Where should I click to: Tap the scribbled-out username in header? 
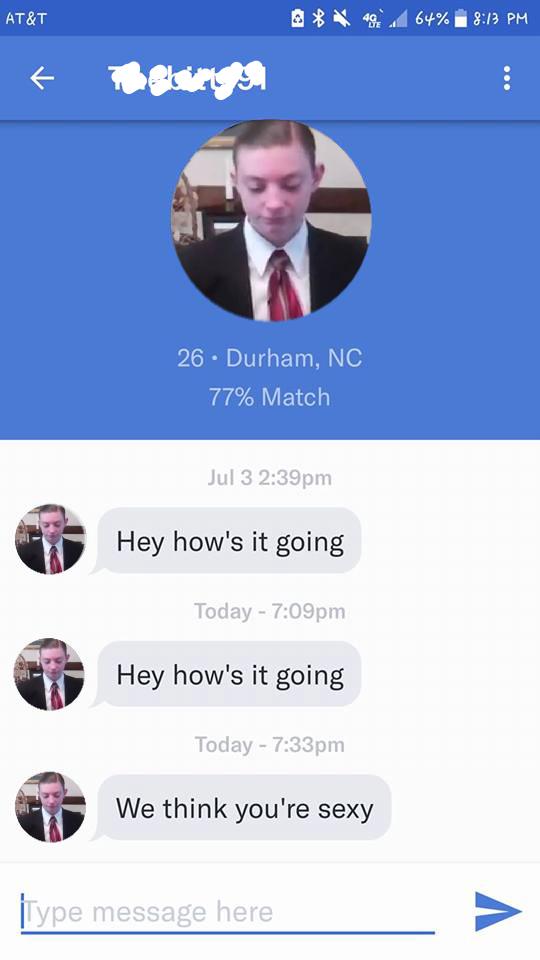pyautogui.click(x=187, y=78)
